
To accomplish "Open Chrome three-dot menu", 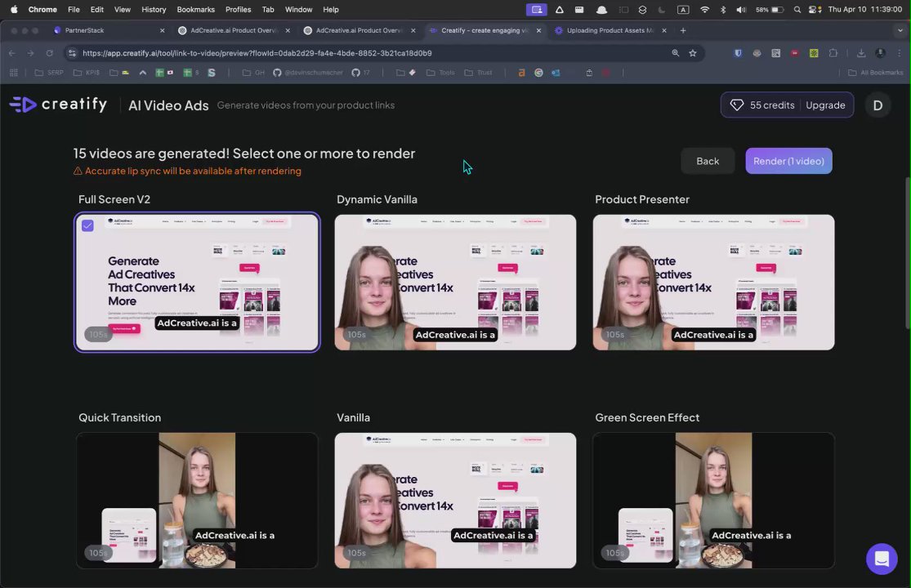I will (899, 53).
